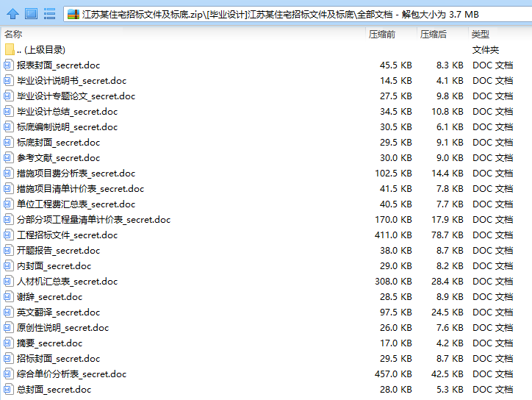
Task: Select file name 人材机汇总表_secret.doc
Action: (67, 282)
